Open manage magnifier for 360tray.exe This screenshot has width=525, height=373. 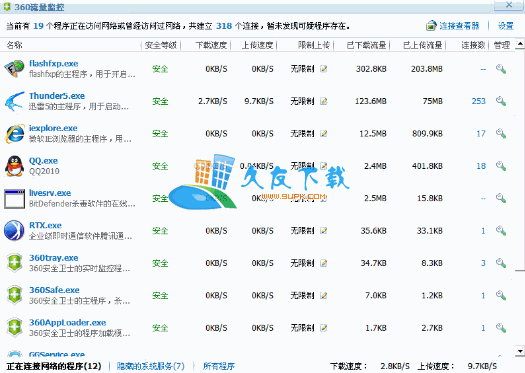501,263
